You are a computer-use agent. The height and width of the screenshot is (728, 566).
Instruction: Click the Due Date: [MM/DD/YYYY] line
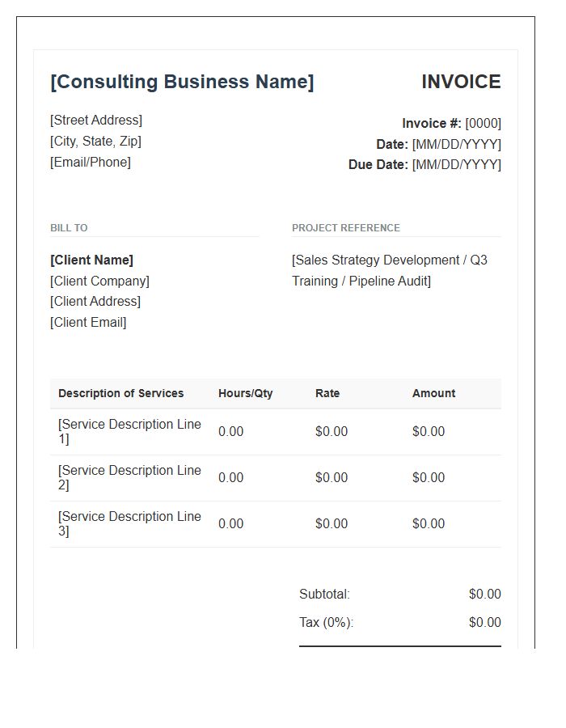click(424, 165)
